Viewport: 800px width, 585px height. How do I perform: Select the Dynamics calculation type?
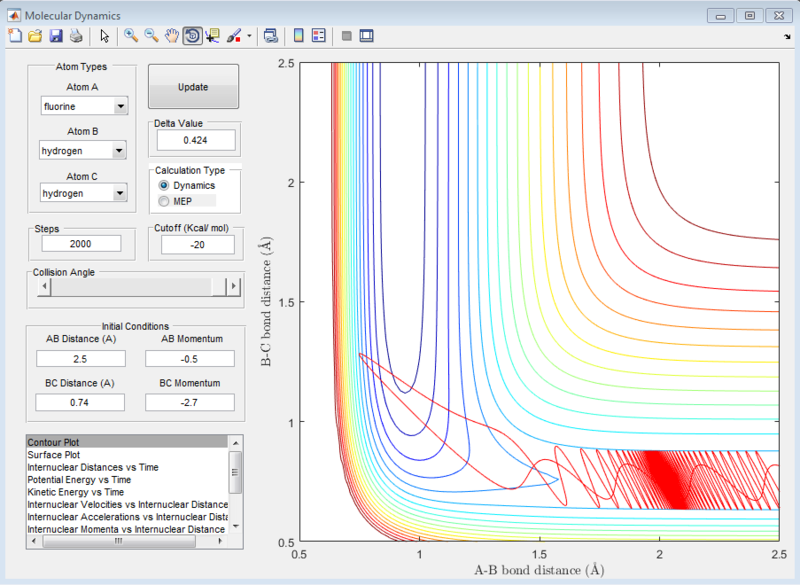187,185
